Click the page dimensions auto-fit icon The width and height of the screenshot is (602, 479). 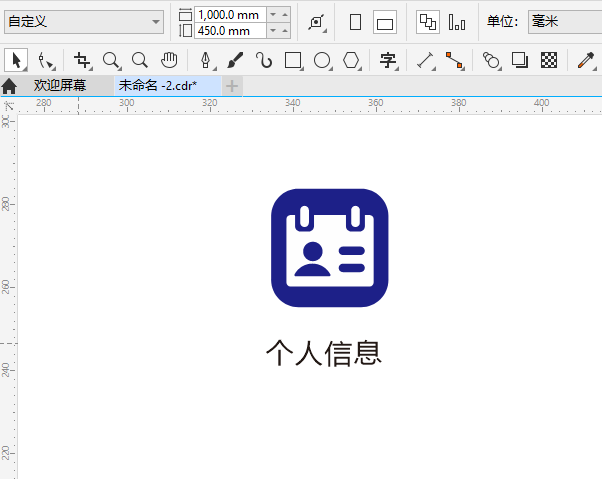(317, 22)
